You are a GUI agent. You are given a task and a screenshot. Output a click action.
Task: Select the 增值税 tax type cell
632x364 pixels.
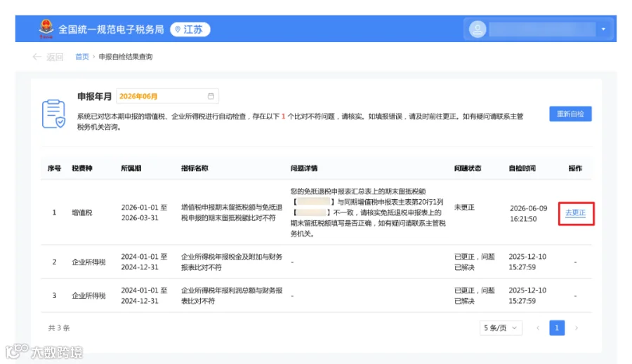pos(82,213)
